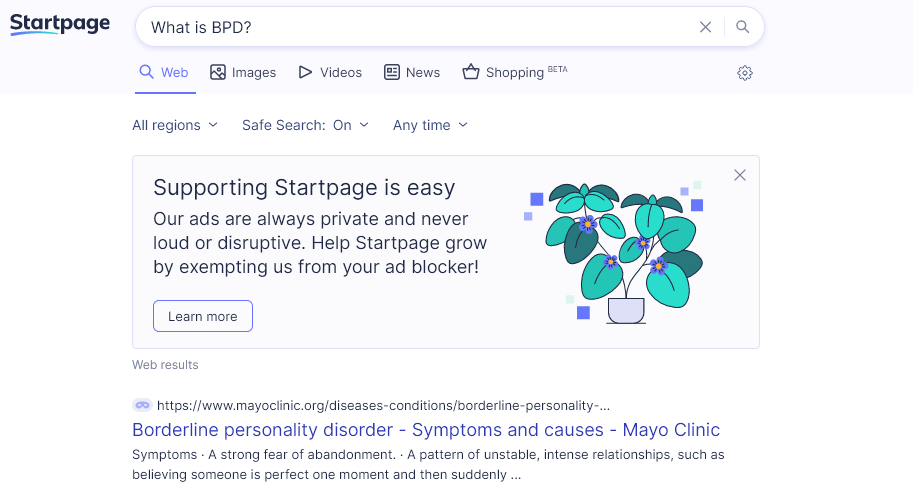Go to the News tab

[412, 72]
